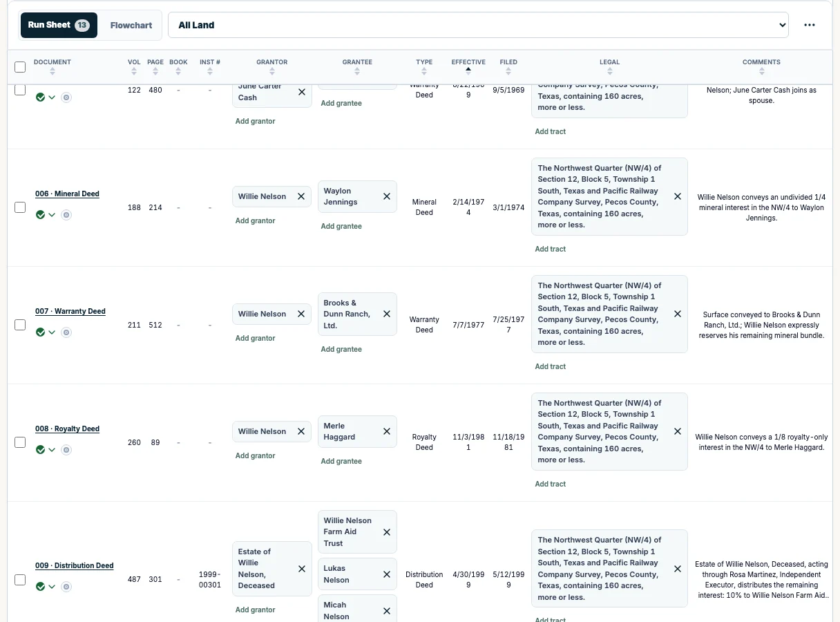The height and width of the screenshot is (622, 840).
Task: Expand status chevron under 007 Warranty Deed
Action: [52, 332]
